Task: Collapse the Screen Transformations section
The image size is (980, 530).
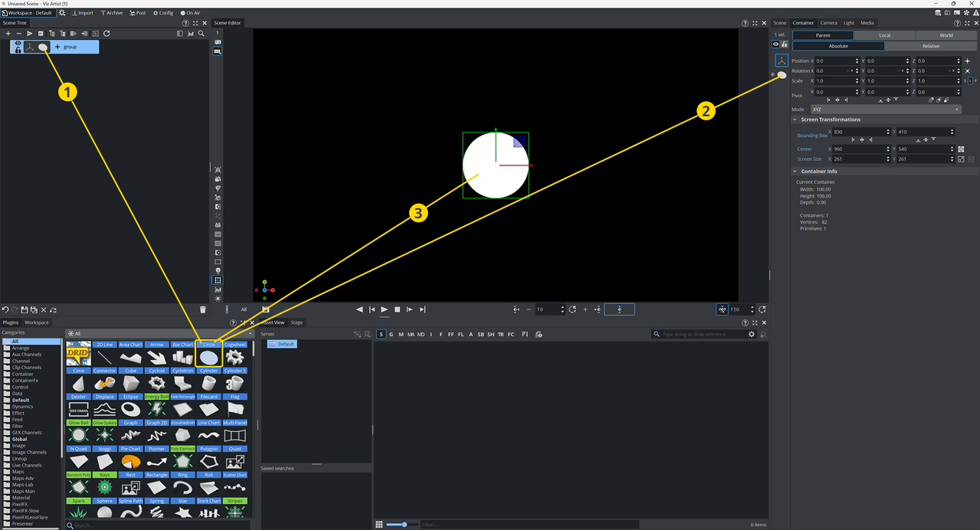Action: (795, 119)
